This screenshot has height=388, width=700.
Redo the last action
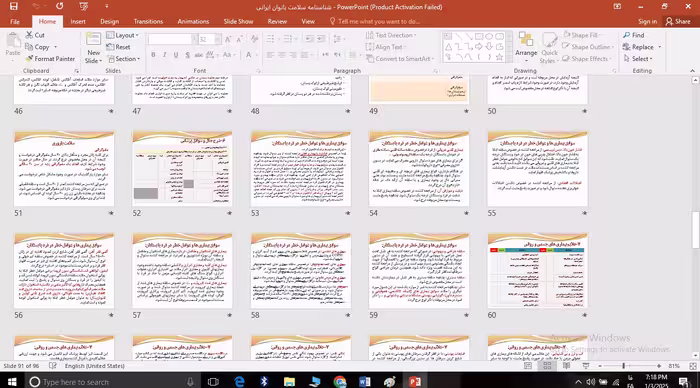60,6
